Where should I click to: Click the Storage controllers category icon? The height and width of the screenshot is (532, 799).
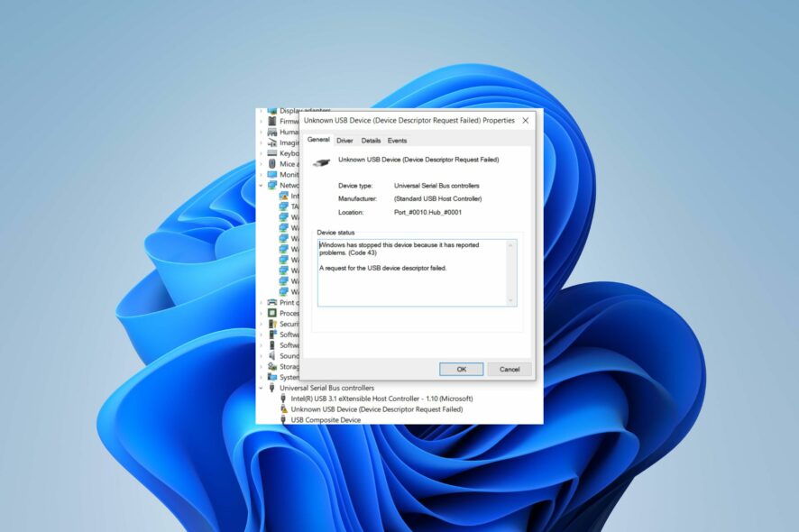click(272, 366)
